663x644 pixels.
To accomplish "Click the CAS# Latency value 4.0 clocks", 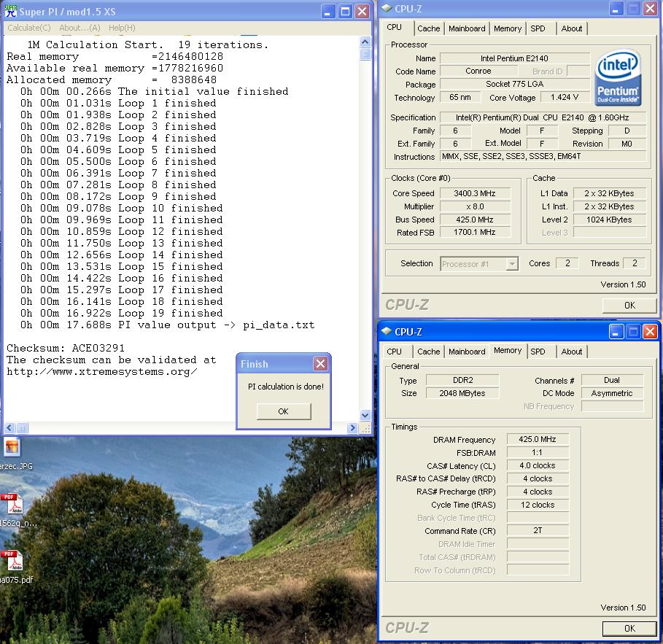I will coord(538,465).
